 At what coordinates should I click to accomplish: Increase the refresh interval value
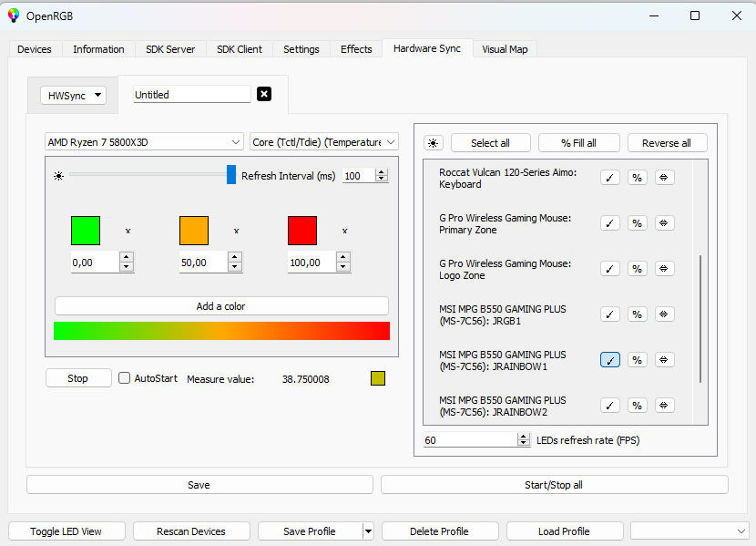tap(382, 172)
